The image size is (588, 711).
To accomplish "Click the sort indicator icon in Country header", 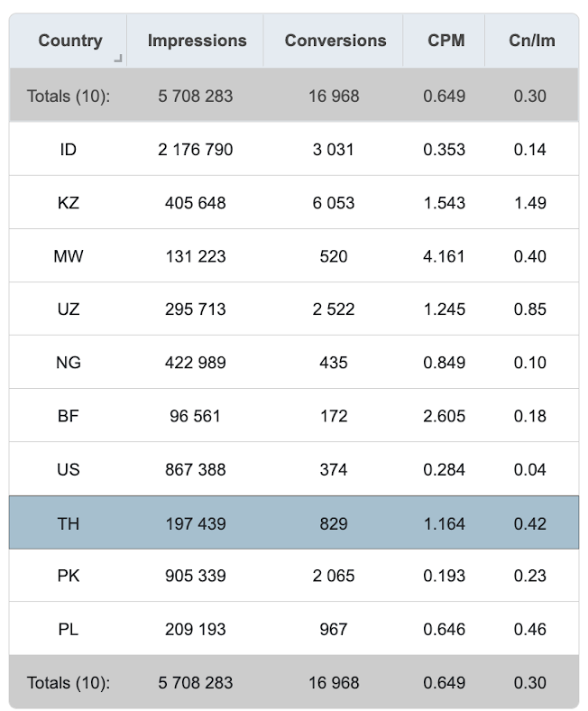I will click(x=118, y=58).
